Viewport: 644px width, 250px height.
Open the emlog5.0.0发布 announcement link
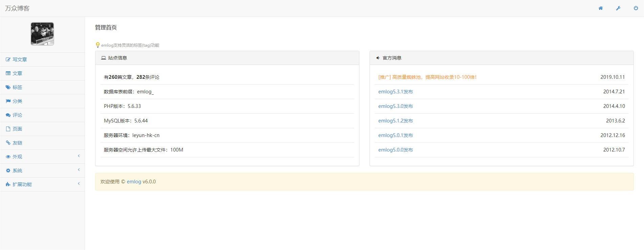click(x=395, y=150)
